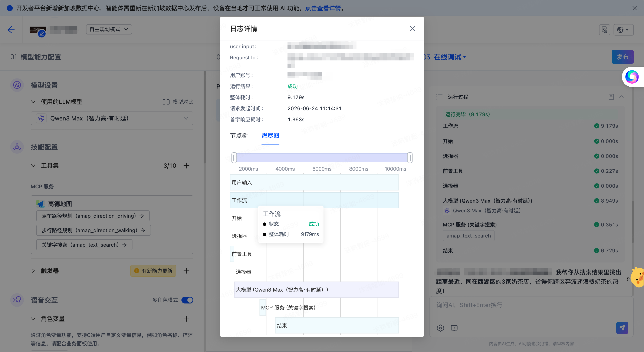Viewport: 644px width, 352px height.
Task: Select the 用户输入 bar in chart
Action: click(314, 182)
